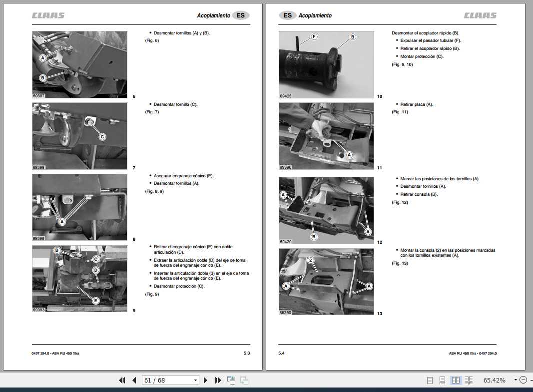Screen dimensions: 533x392
Task: Click '(Fig. 9, 10)' reference text
Action: (x=402, y=64)
